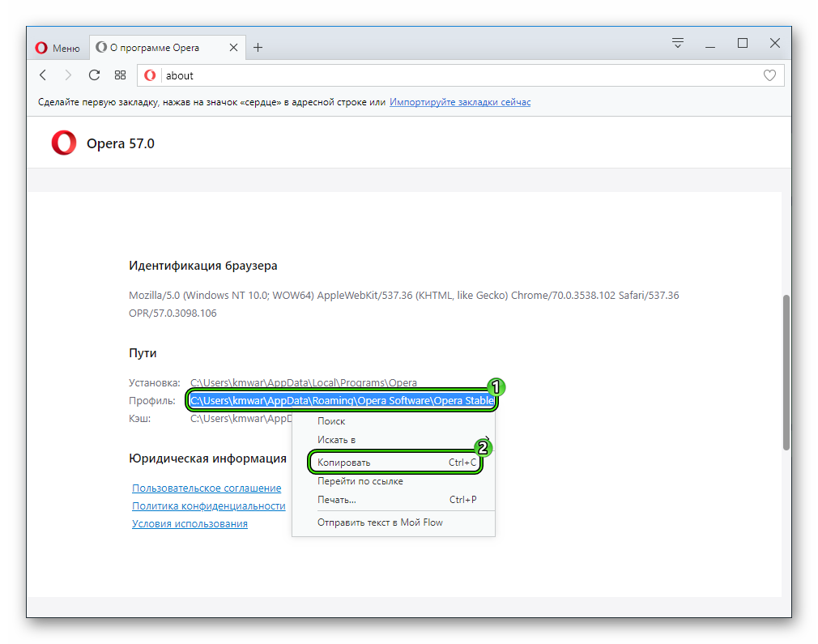
Task: Open the Speed Dial grid icon
Action: pos(120,75)
